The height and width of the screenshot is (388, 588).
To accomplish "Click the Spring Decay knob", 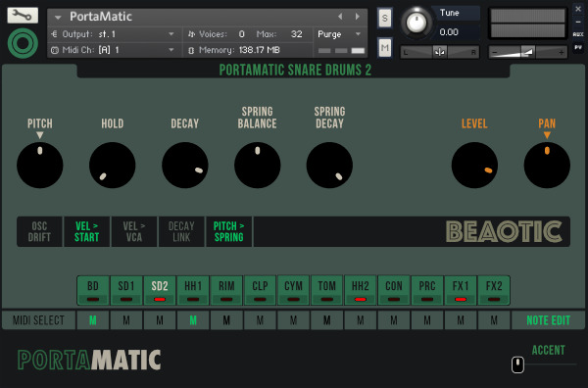I will pos(329,165).
